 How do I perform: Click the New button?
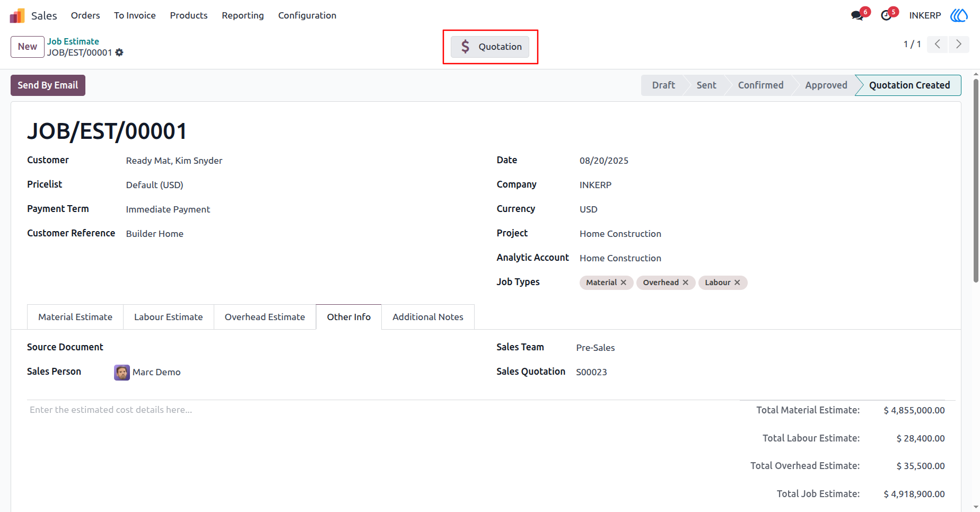28,47
